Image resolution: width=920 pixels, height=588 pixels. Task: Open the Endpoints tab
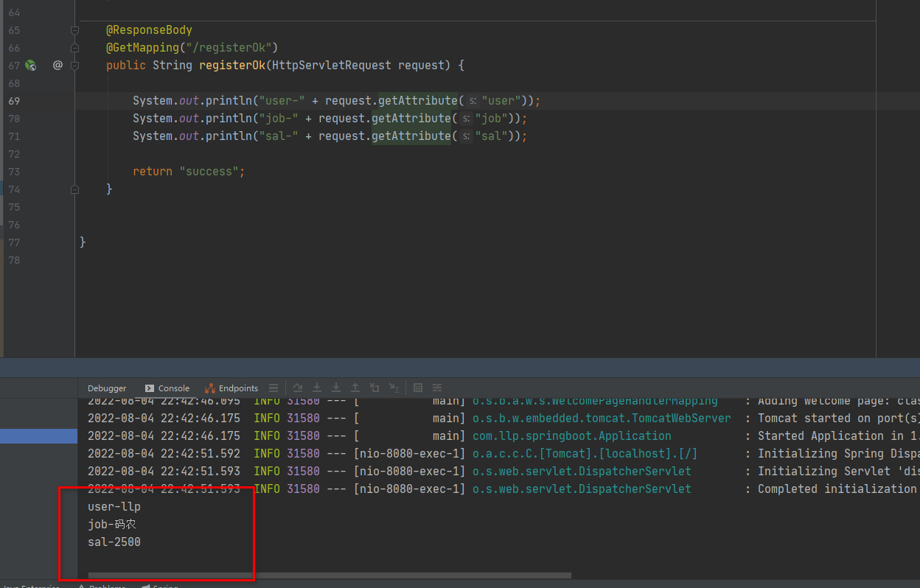coord(231,388)
